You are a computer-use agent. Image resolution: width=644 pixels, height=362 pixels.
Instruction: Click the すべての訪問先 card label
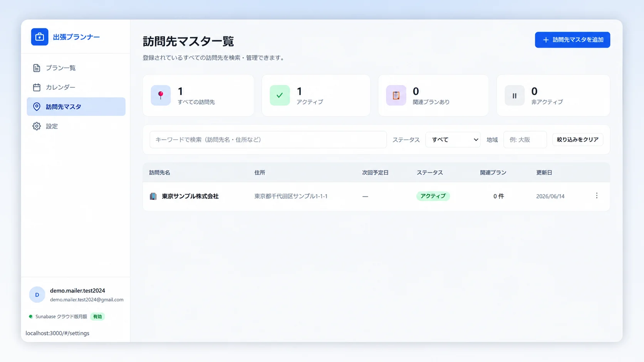tap(196, 102)
